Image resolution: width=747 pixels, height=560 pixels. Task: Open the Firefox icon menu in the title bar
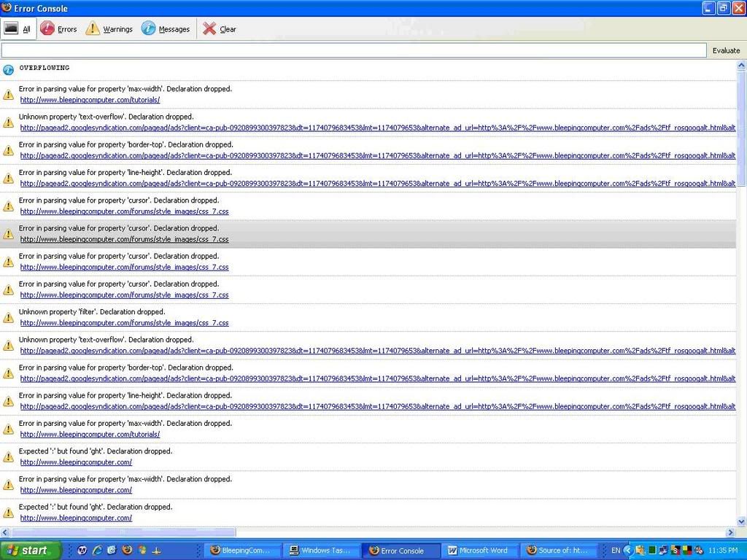pyautogui.click(x=6, y=7)
